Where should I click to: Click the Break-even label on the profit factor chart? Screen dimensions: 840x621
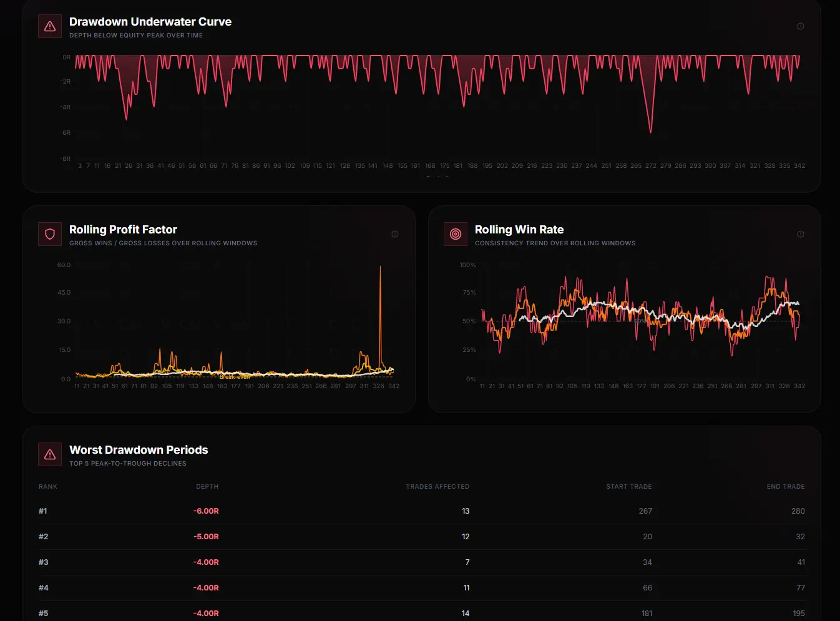tap(234, 376)
